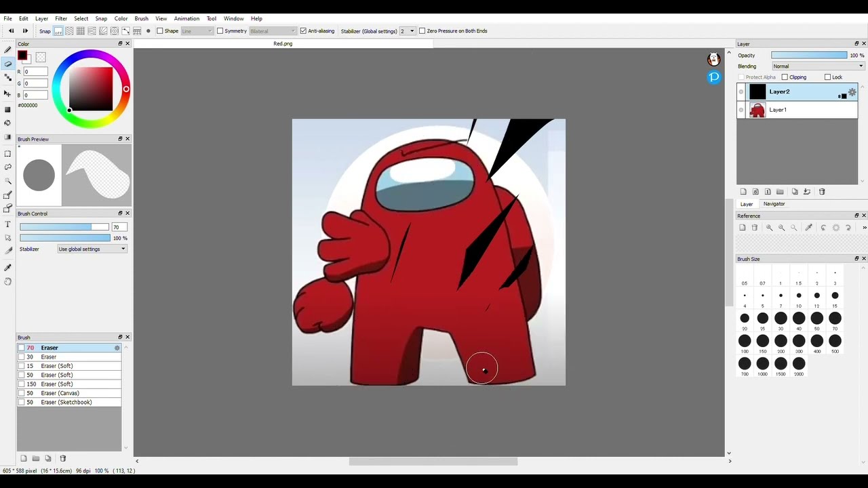Select the Brush (pen) tool
Screen dimensions: 868x488
coord(7,49)
